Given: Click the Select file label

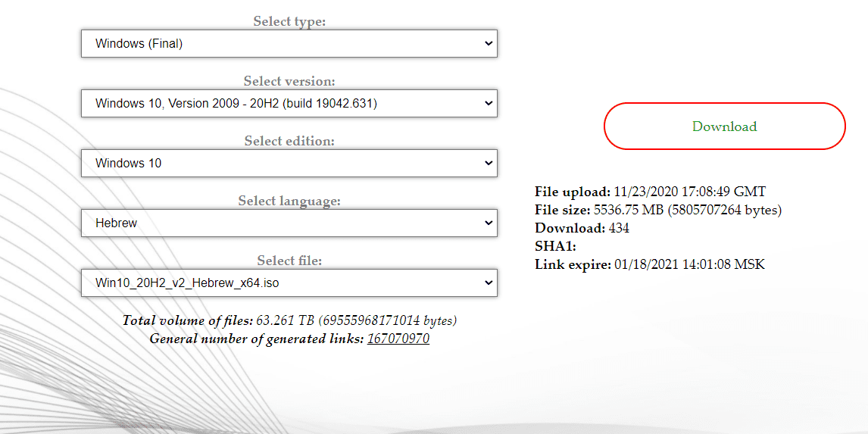Looking at the screenshot, I should pyautogui.click(x=289, y=261).
